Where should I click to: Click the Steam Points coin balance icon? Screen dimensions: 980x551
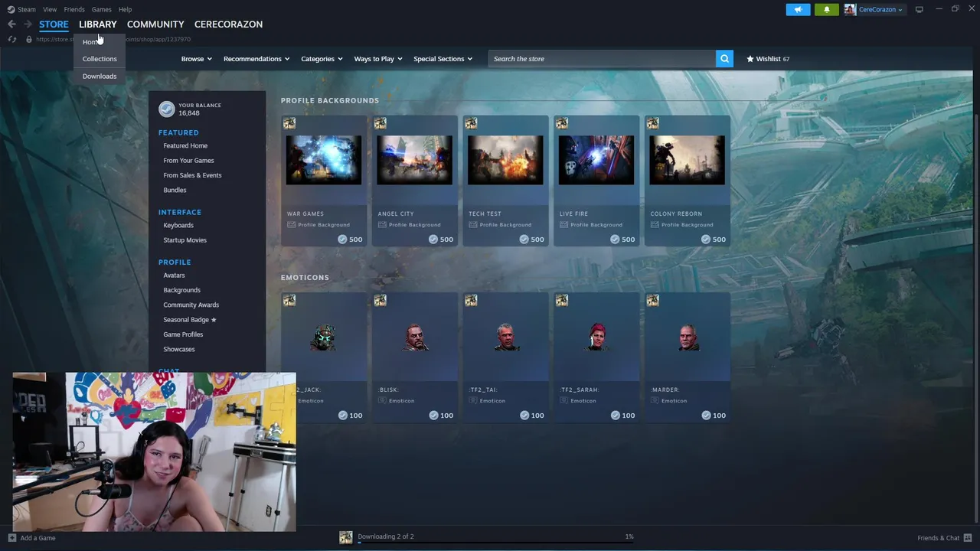pos(167,109)
